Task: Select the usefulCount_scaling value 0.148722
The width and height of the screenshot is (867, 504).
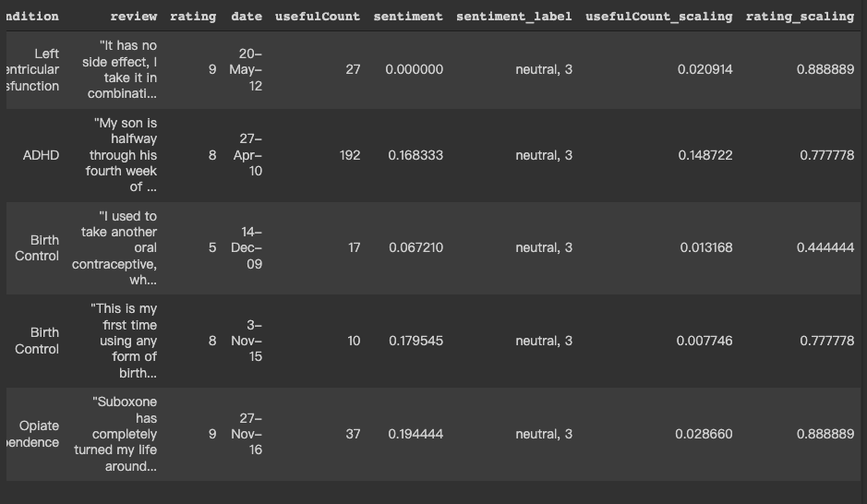Action: pos(705,155)
